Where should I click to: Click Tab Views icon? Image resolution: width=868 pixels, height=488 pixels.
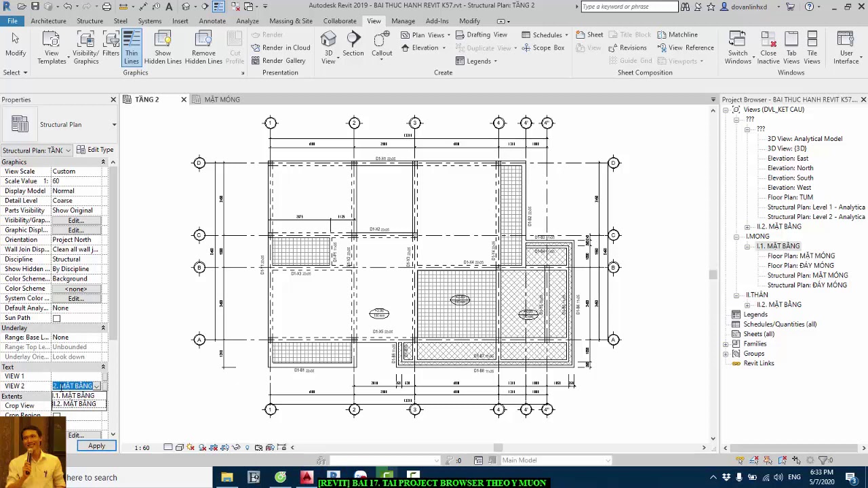pos(791,47)
